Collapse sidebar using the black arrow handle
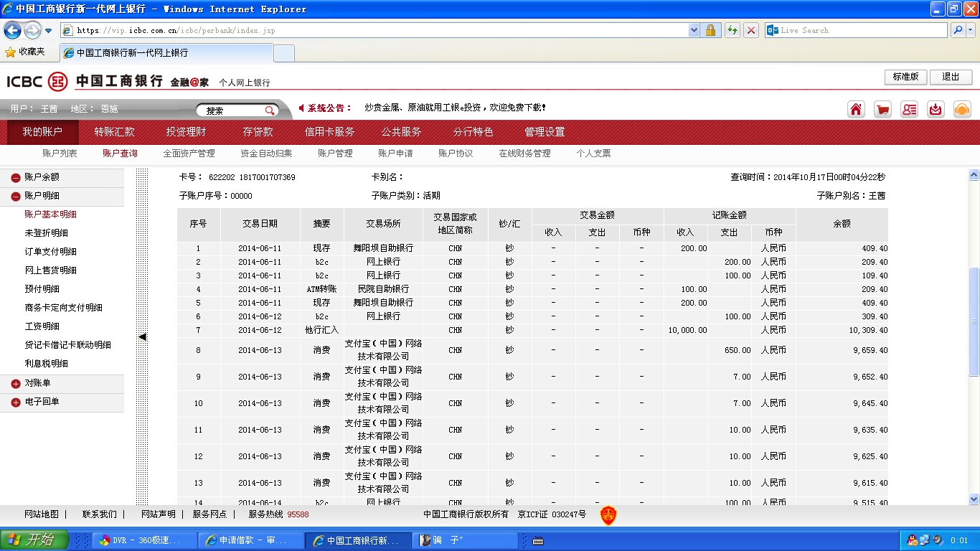This screenshot has width=980, height=551. pos(142,336)
